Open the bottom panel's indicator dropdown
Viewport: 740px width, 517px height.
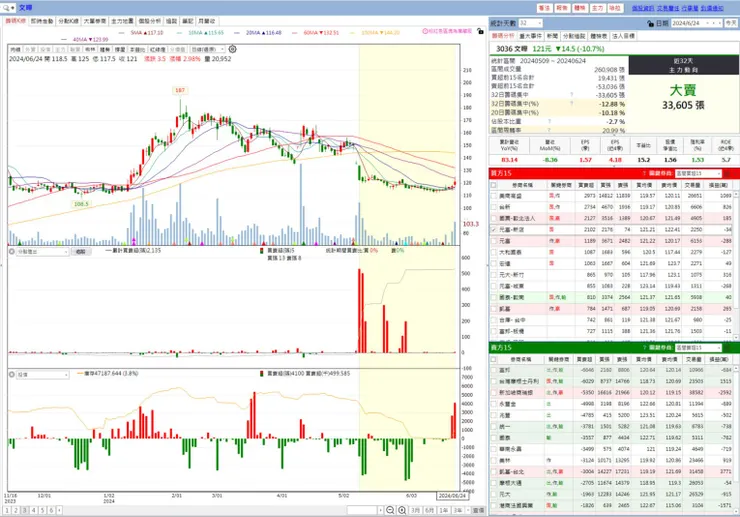42,375
